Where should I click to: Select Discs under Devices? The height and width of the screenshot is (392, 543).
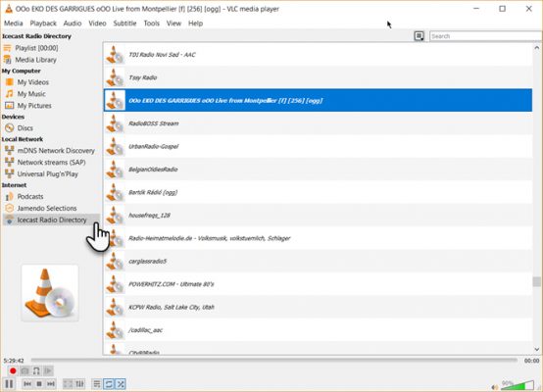pyautogui.click(x=25, y=127)
